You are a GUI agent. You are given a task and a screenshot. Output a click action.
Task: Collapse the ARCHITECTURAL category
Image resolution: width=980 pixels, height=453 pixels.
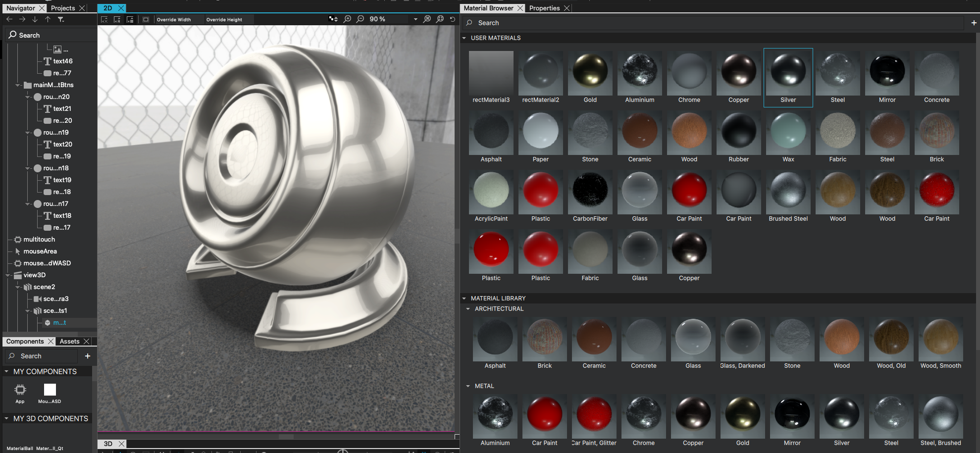coord(468,308)
